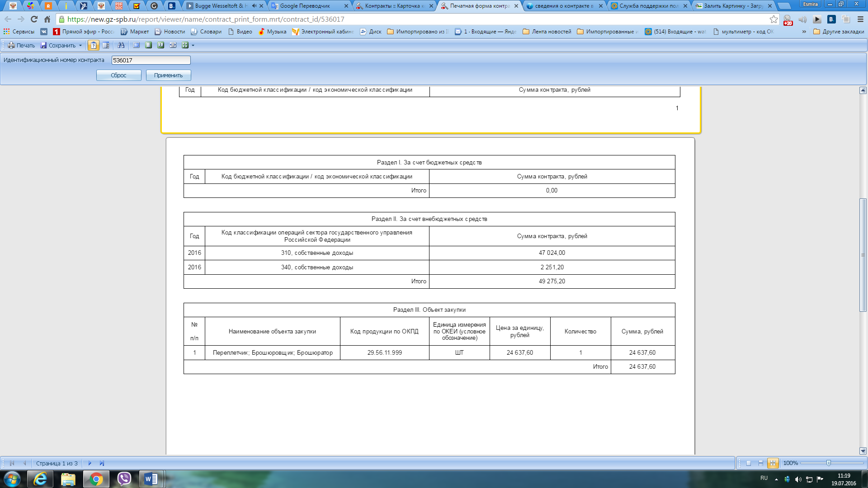Toggle multiple pages layout mode in status bar
868x488 pixels.
(773, 463)
